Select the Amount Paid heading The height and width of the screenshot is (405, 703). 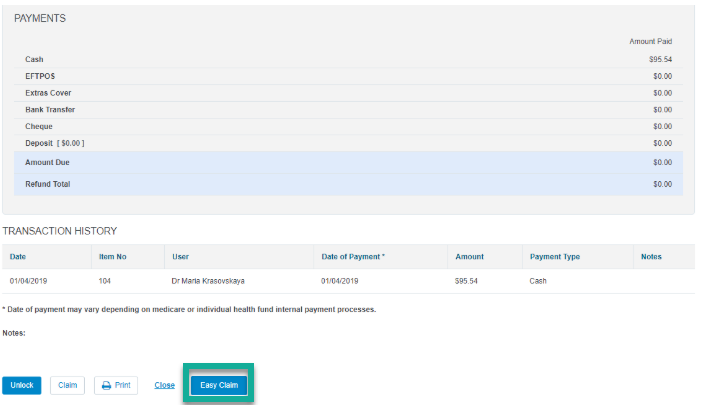click(x=651, y=41)
